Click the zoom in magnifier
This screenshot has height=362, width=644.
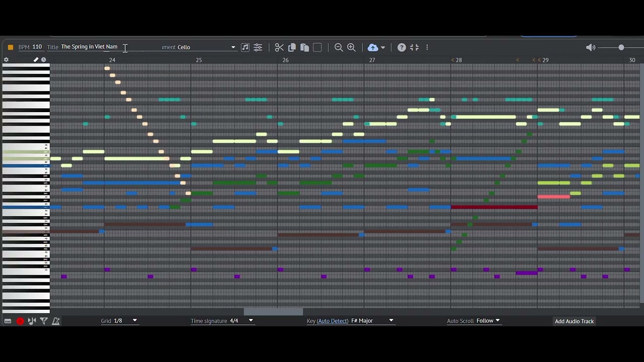pos(352,47)
